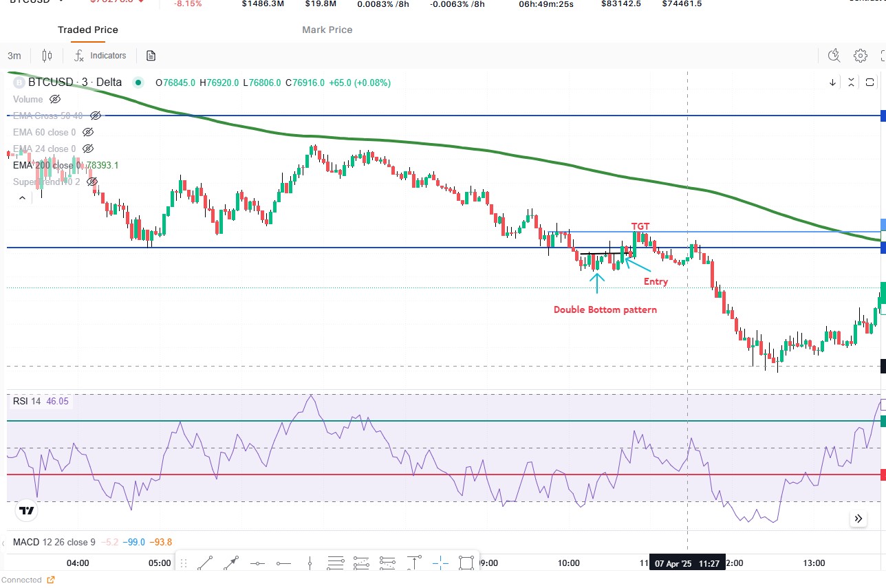
Task: Open chart settings gear
Action: 860,56
